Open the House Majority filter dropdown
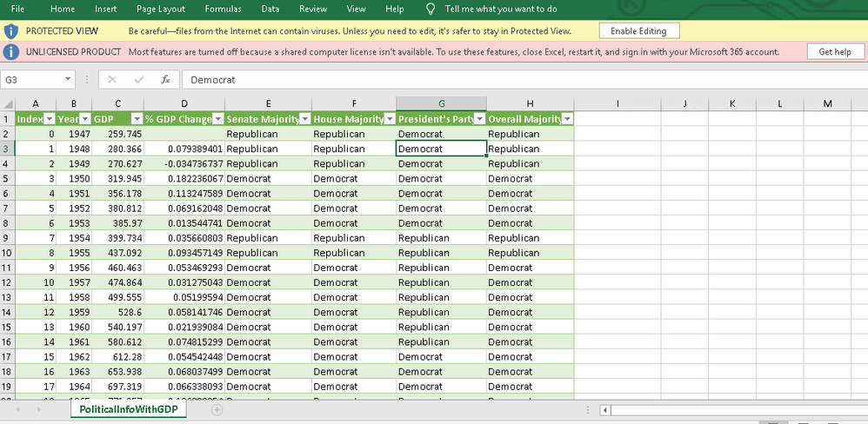This screenshot has height=424, width=868. coord(390,119)
